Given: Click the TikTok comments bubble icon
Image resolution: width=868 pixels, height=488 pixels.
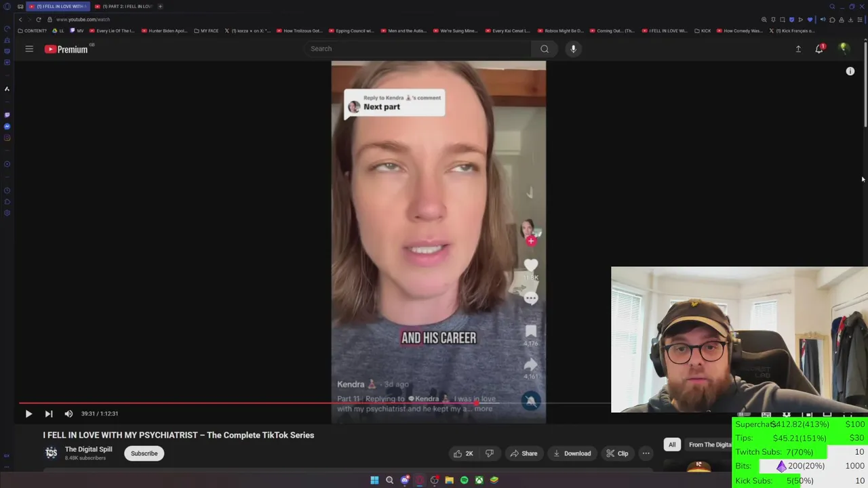Looking at the screenshot, I should pos(531,298).
